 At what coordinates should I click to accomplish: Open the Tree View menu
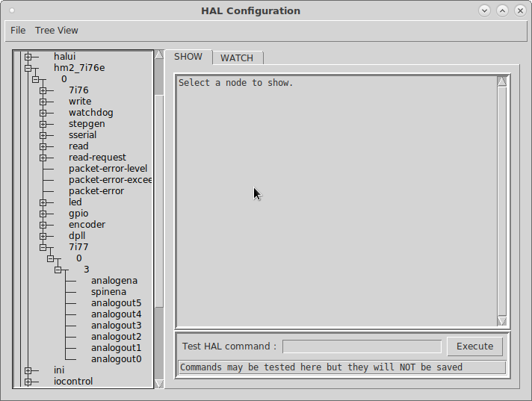[57, 31]
